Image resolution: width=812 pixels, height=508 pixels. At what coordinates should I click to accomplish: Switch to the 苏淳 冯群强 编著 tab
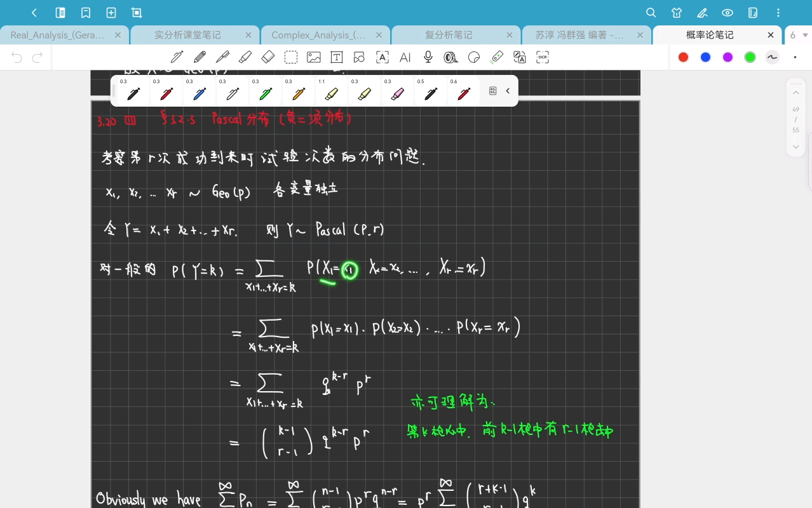[579, 35]
